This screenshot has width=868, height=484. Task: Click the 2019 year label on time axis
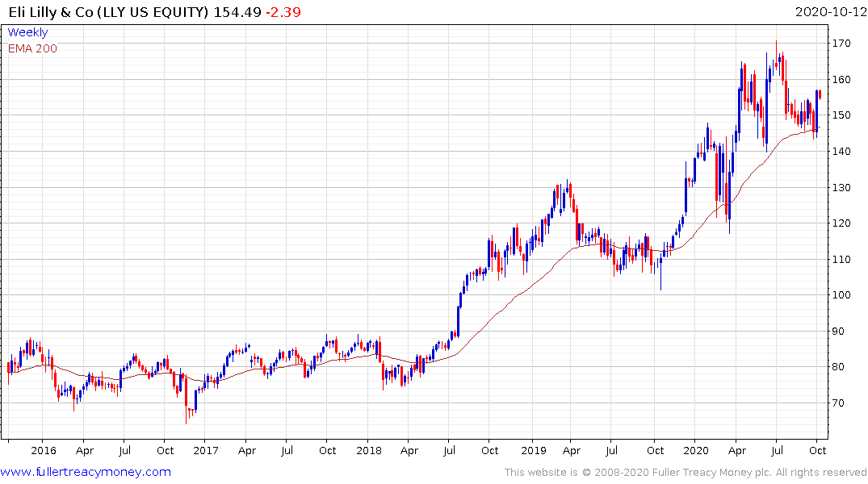coord(534,450)
